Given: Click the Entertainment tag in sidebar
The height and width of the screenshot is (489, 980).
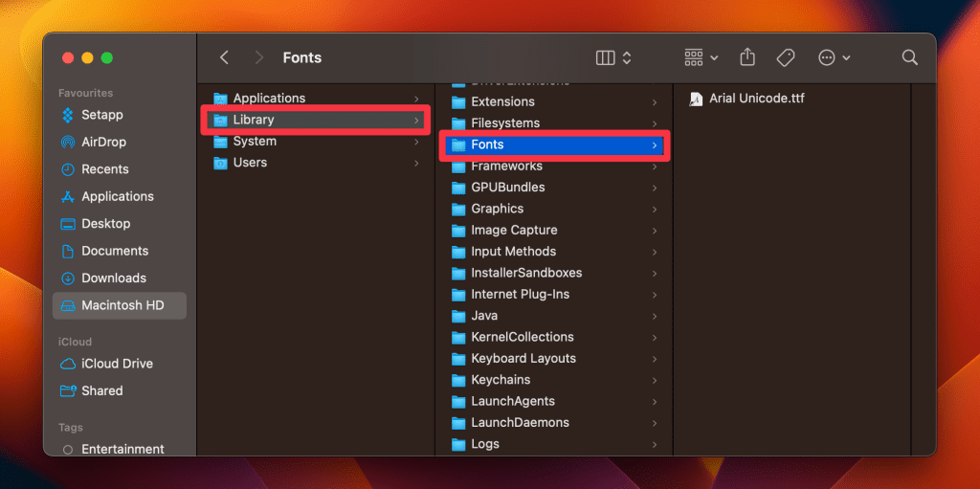Looking at the screenshot, I should coord(122,449).
